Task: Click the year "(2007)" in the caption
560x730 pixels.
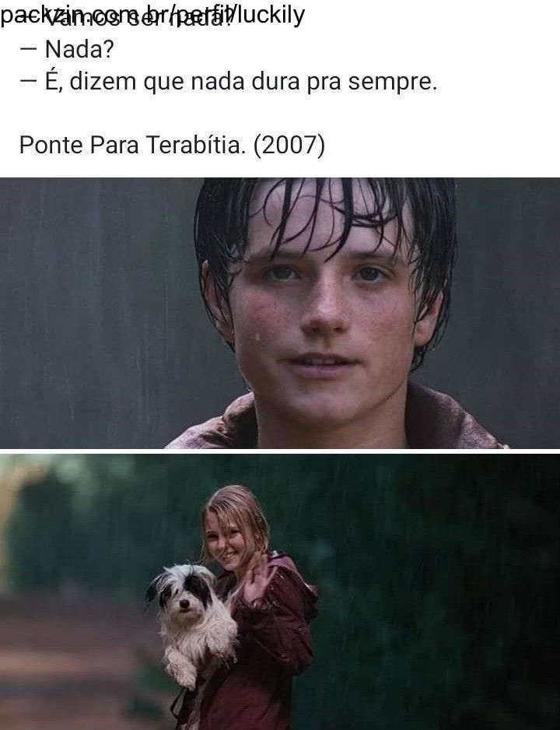Action: pyautogui.click(x=289, y=146)
